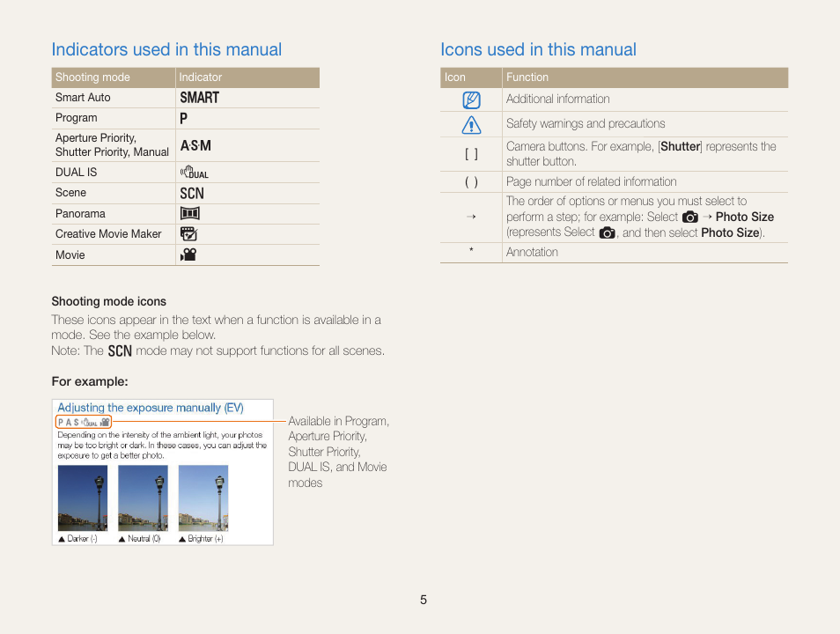Click the 'Safety warnings and precautions' text
This screenshot has width=840, height=634.
[x=586, y=124]
